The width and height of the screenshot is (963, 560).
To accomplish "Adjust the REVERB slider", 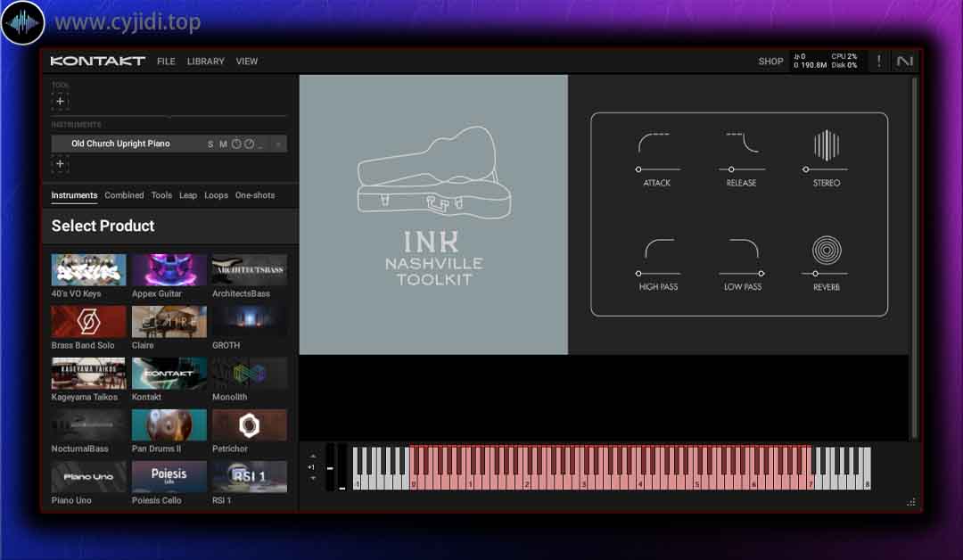I will coord(826,274).
